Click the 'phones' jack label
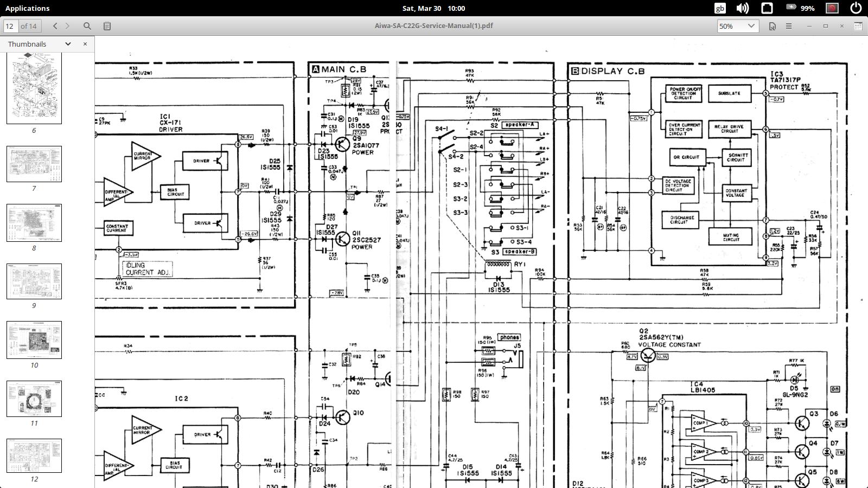 pyautogui.click(x=509, y=337)
